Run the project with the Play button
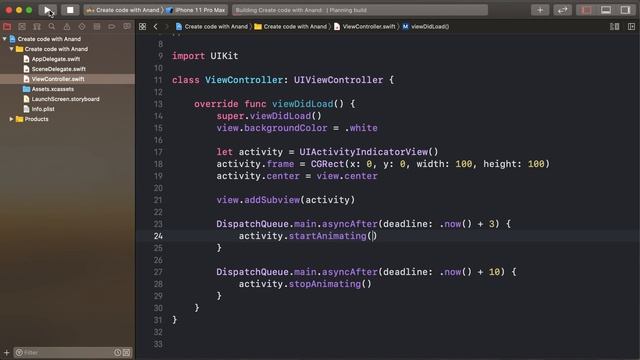Screen dimensions: 640x360 coord(48,10)
